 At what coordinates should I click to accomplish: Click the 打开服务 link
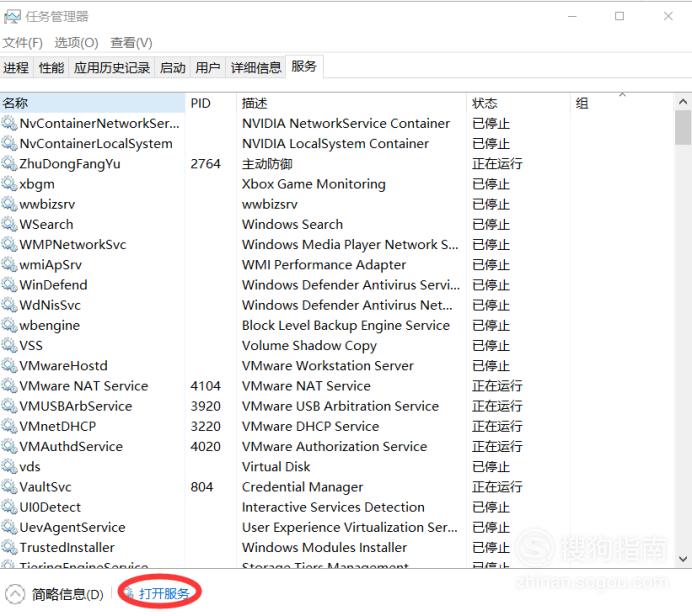pos(164,593)
